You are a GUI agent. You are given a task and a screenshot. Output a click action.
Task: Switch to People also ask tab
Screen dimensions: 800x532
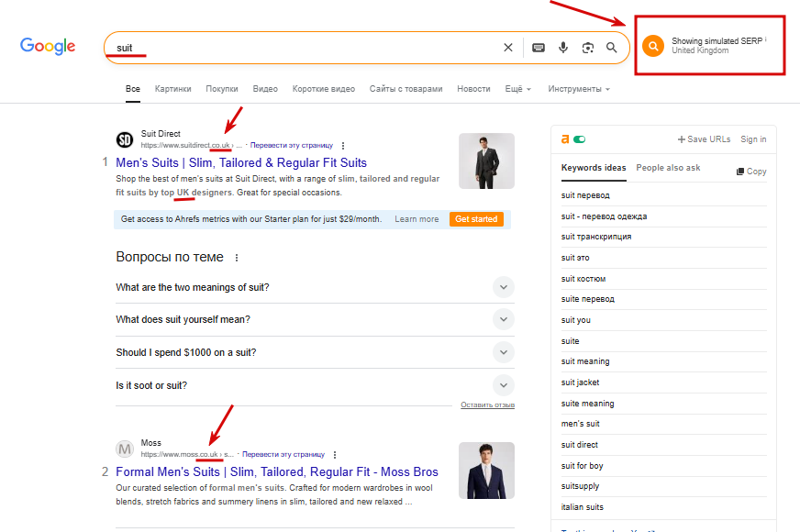(668, 168)
